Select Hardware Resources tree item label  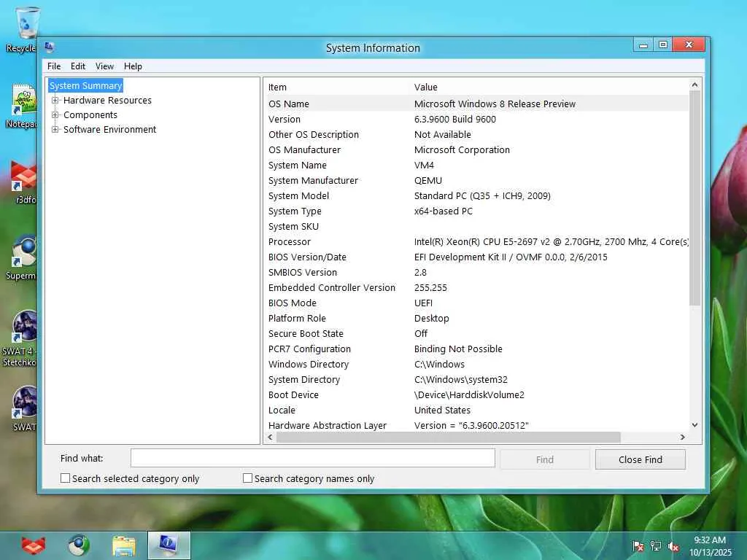(107, 101)
